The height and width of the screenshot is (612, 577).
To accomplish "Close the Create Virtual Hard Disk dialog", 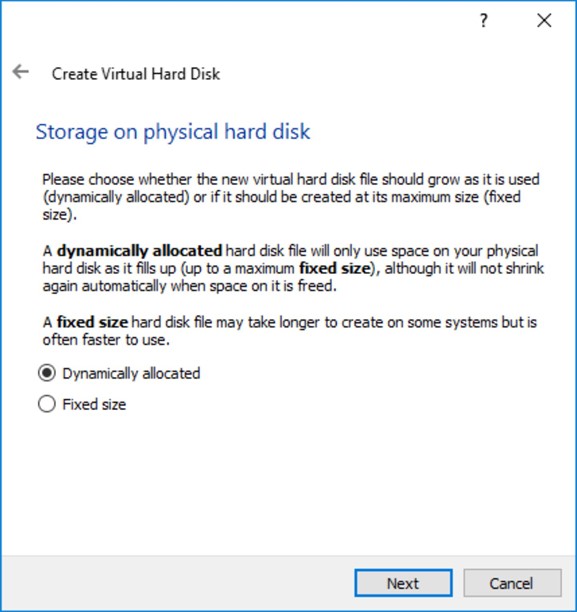I will 544,20.
